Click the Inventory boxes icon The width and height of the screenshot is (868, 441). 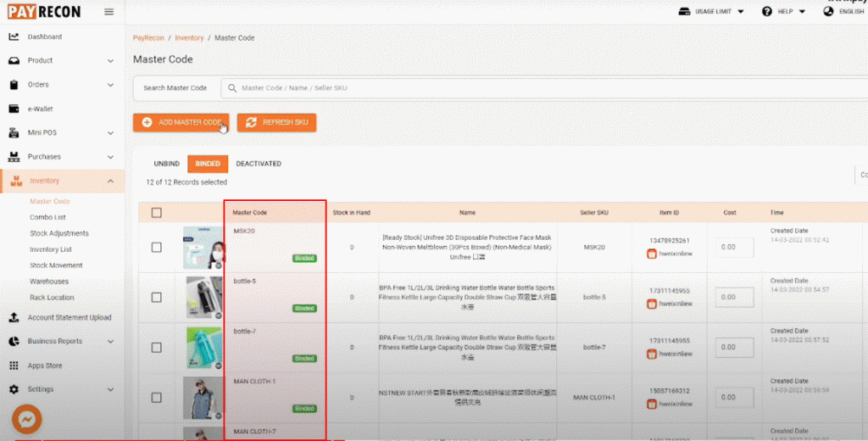coord(16,181)
